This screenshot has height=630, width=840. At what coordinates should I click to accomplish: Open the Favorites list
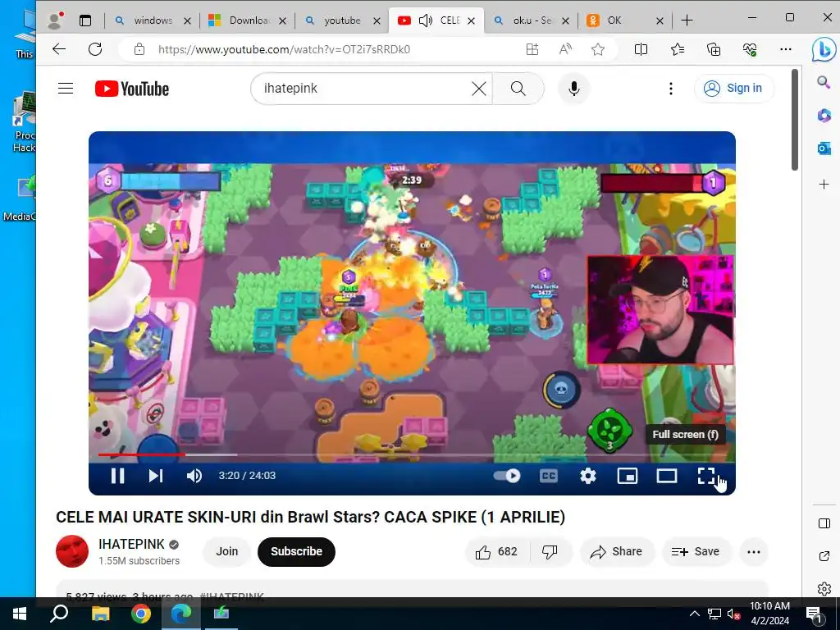(677, 49)
